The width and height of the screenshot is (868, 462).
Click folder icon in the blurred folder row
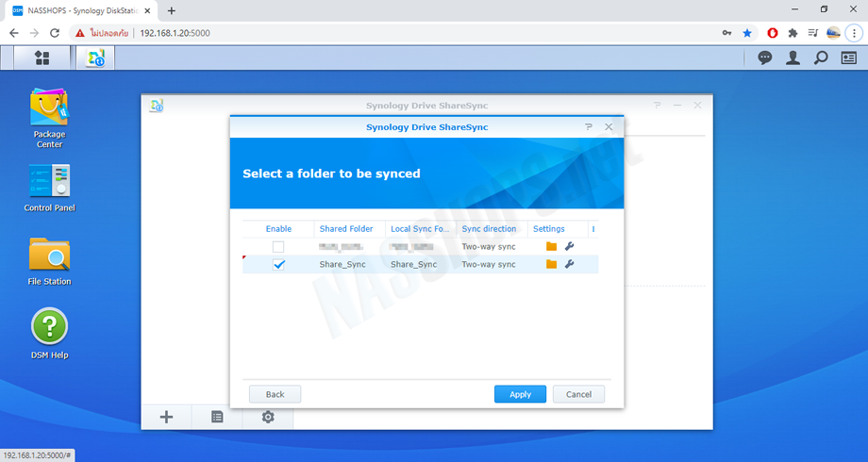[x=551, y=247]
